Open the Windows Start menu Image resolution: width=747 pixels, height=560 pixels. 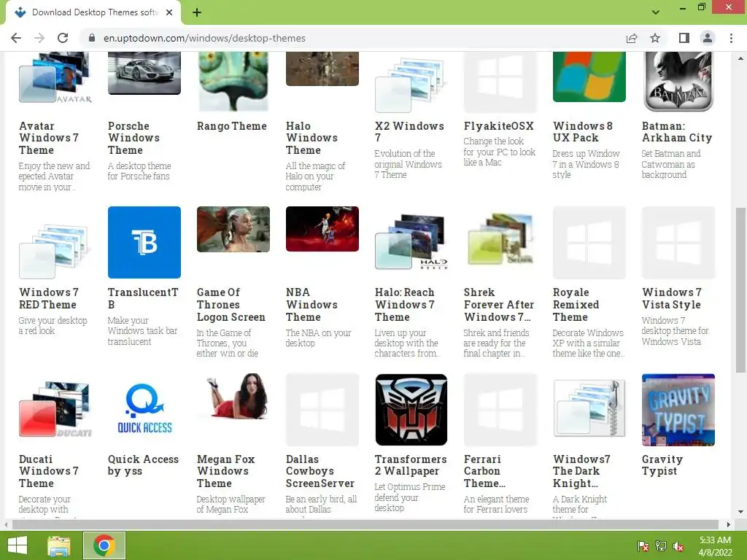coord(18,545)
